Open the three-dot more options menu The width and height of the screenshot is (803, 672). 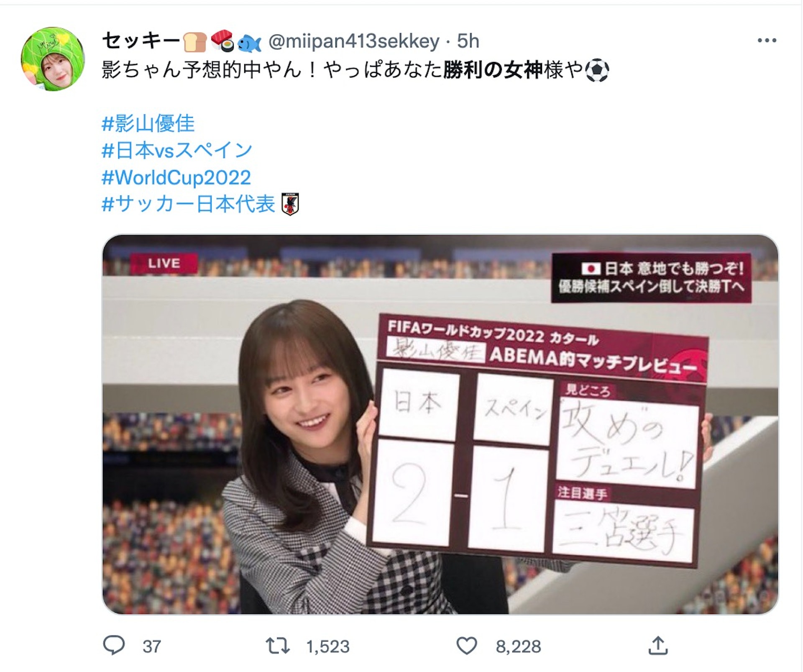point(767,41)
